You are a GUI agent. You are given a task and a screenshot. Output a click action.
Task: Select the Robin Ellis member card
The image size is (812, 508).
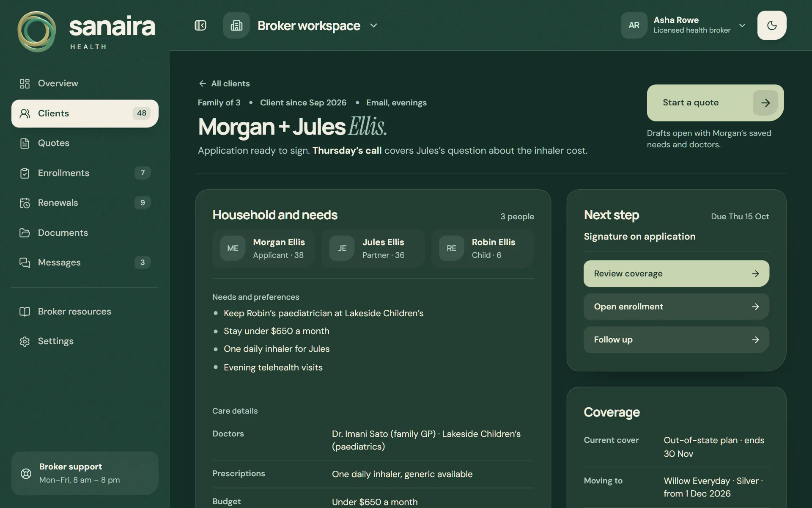click(483, 248)
